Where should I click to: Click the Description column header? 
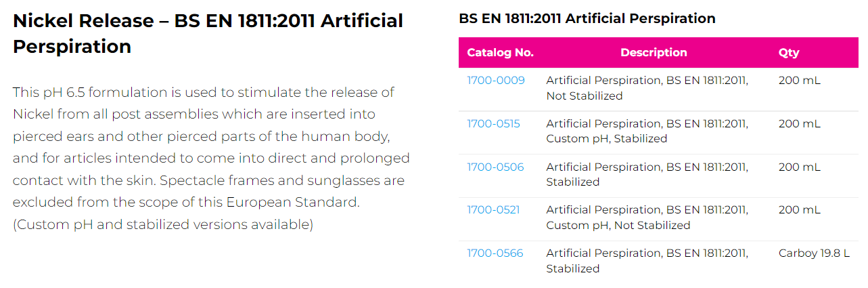pos(654,53)
